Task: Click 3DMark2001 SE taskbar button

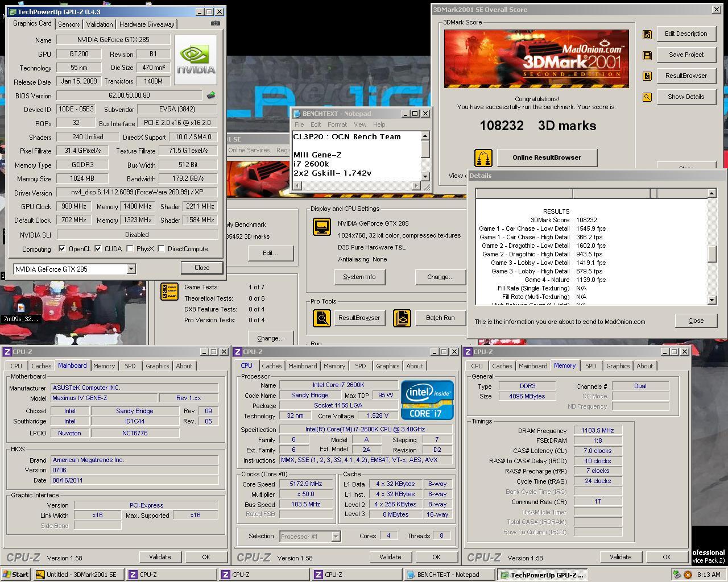Action: tap(79, 575)
